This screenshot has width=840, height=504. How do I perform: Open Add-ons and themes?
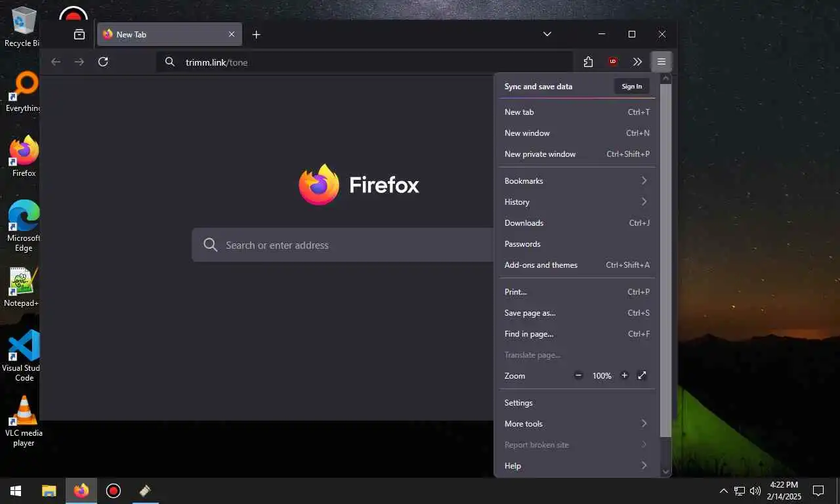[577, 265]
